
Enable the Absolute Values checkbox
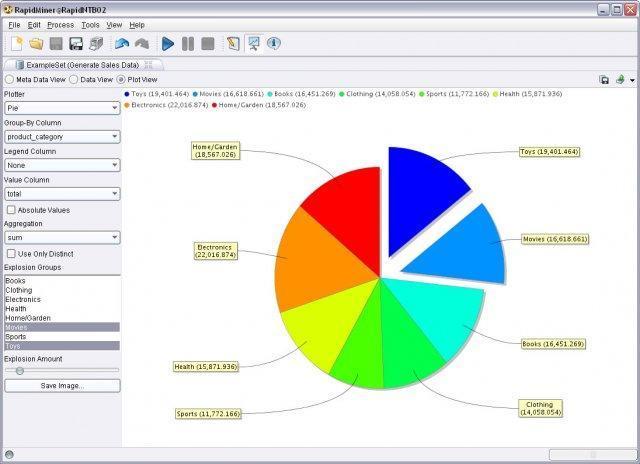click(11, 210)
